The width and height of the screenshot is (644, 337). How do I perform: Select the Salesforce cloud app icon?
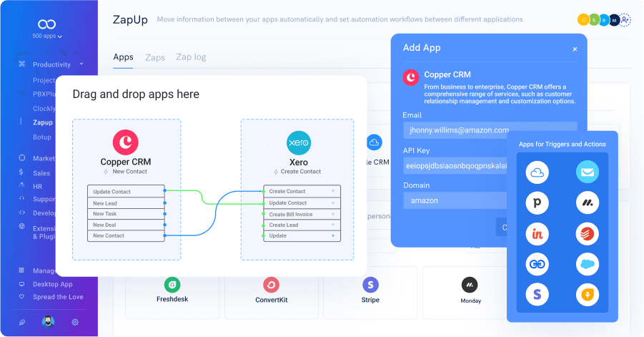click(588, 264)
